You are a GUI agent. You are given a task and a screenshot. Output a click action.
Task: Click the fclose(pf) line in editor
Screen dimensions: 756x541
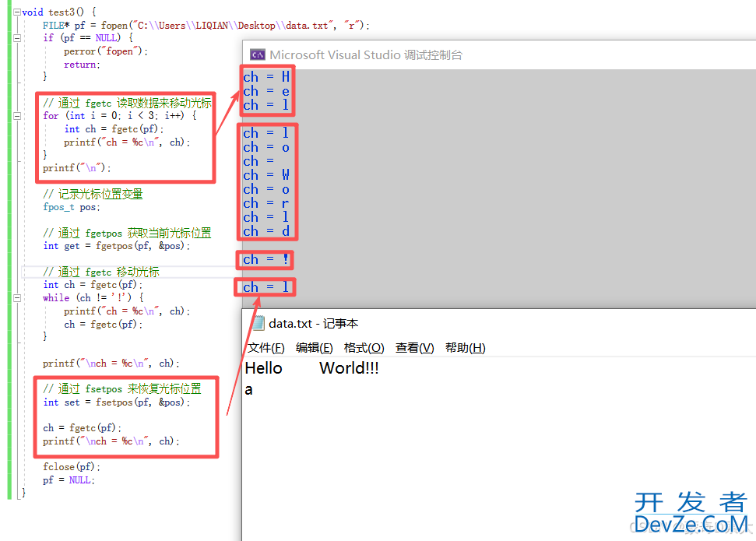[x=72, y=467]
